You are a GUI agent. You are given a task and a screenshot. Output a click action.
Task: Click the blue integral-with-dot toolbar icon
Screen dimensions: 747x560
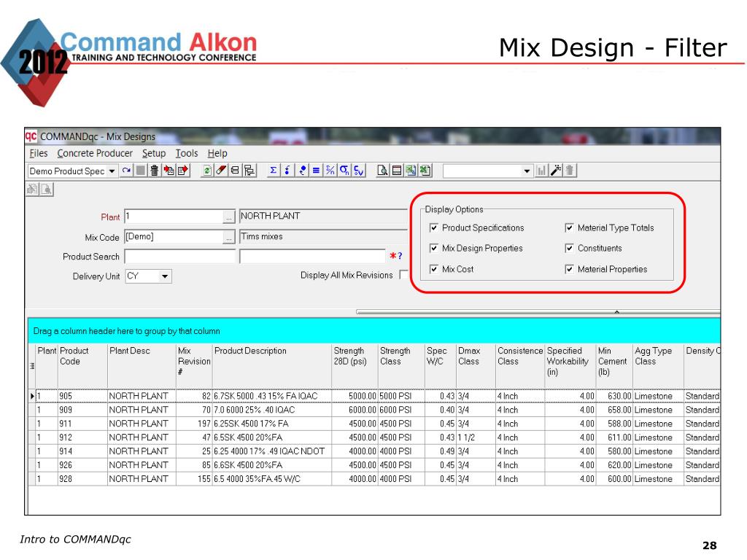pos(287,171)
